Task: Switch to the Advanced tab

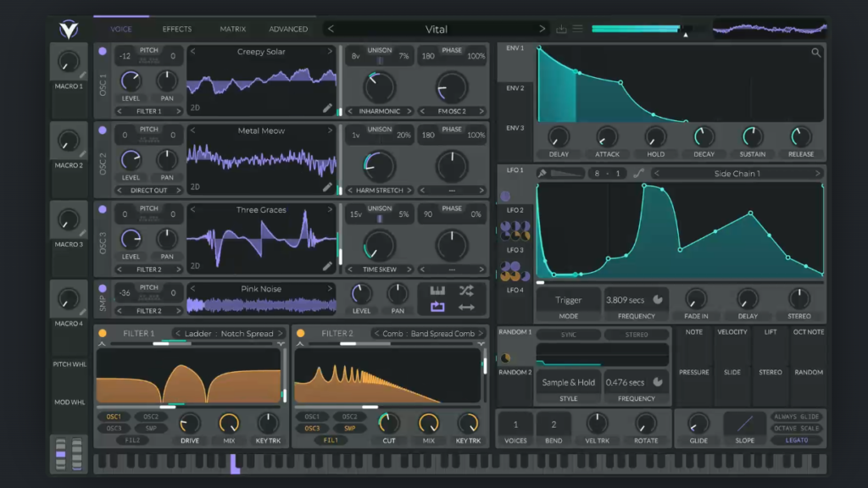Action: [288, 29]
